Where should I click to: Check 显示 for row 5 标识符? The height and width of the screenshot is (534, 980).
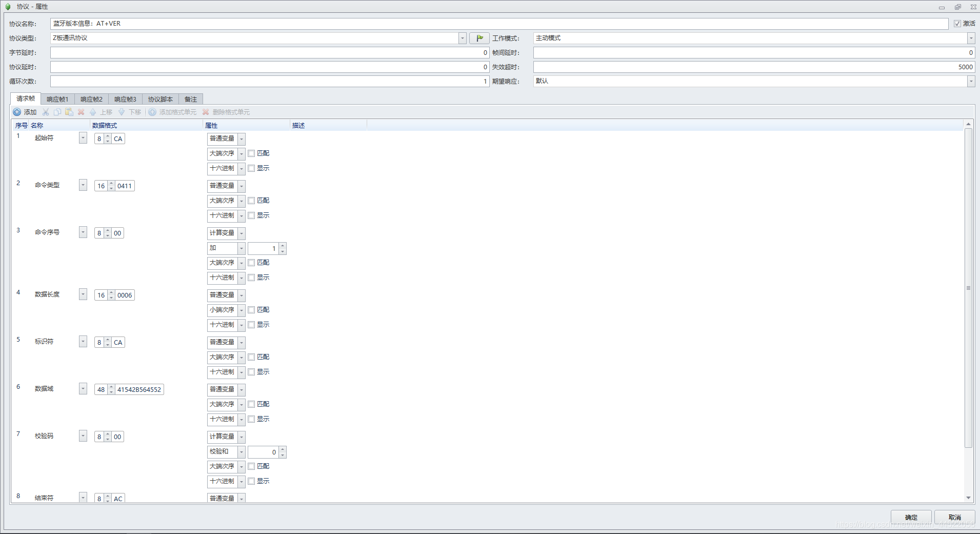[251, 372]
